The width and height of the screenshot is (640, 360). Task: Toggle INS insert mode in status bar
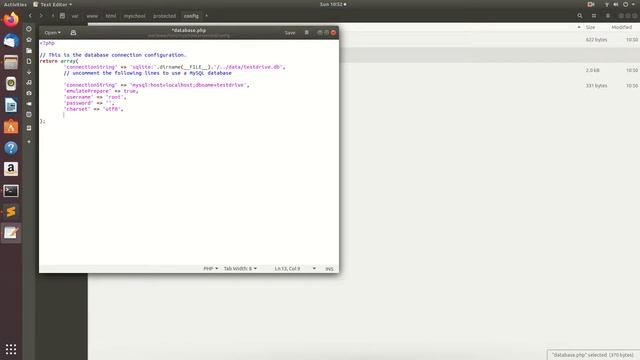[329, 269]
